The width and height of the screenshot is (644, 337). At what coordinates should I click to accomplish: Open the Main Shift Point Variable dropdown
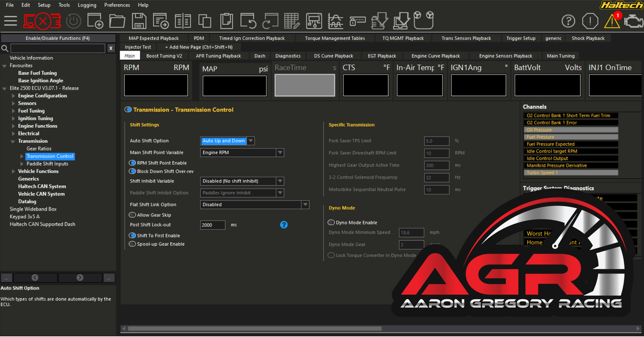[x=280, y=153]
